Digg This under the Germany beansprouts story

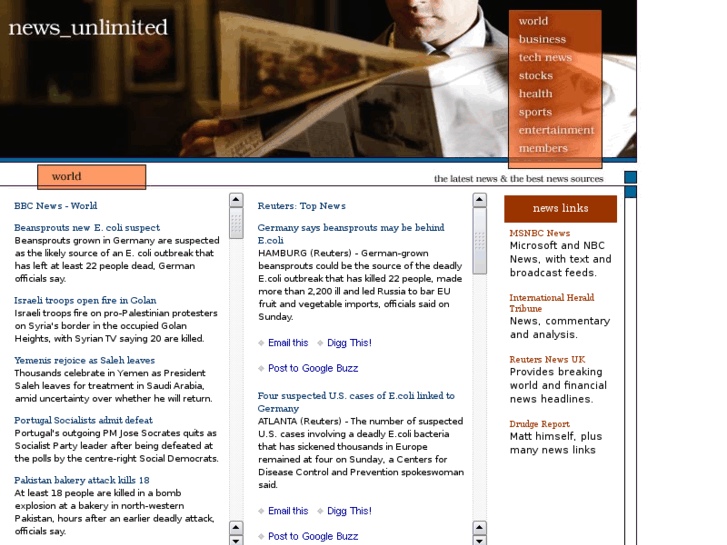[349, 343]
